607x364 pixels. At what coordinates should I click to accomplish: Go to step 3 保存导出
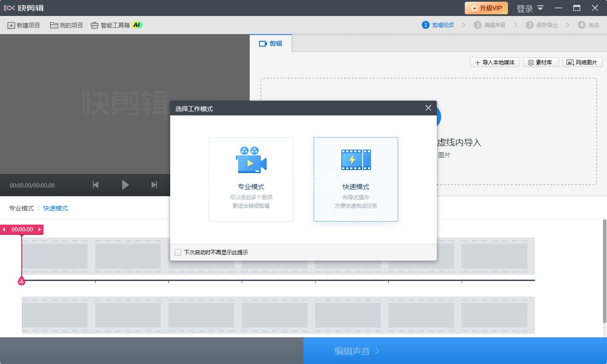click(x=542, y=25)
